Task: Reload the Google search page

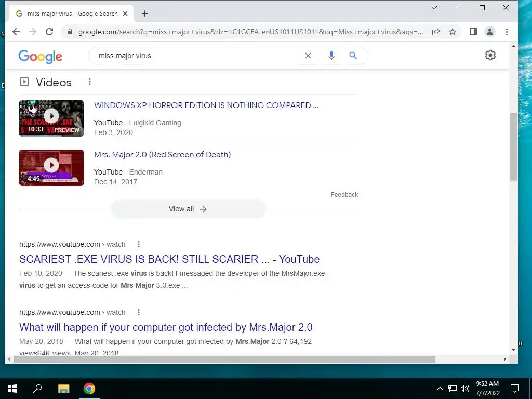Action: pyautogui.click(x=49, y=32)
